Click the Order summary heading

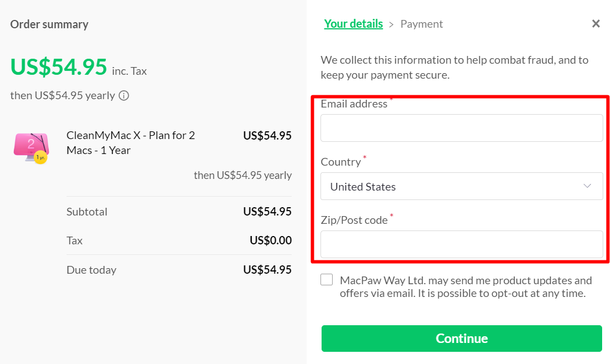49,24
